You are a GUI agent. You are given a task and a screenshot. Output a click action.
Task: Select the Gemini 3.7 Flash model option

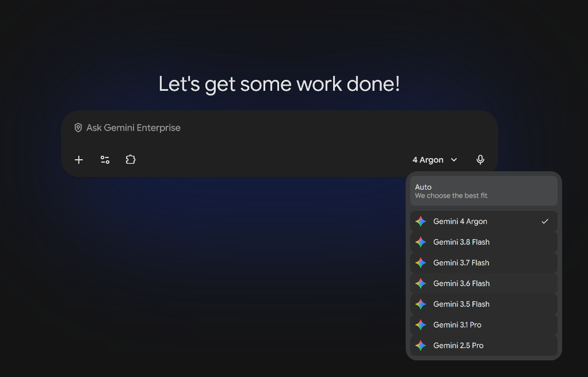click(484, 263)
